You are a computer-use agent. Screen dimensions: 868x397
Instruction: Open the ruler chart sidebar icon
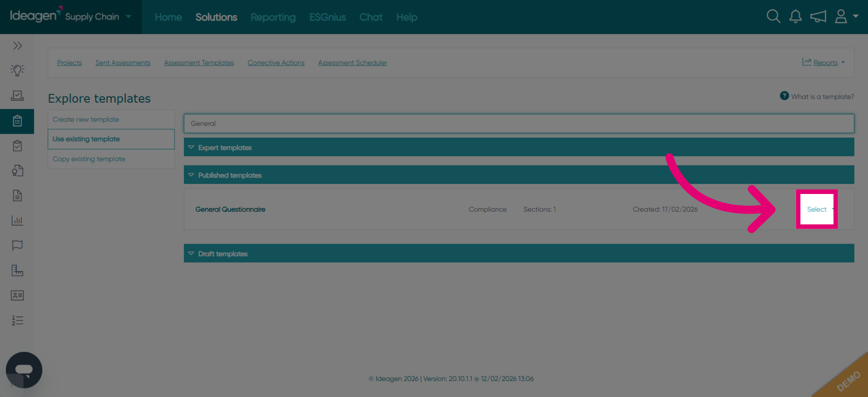[17, 270]
